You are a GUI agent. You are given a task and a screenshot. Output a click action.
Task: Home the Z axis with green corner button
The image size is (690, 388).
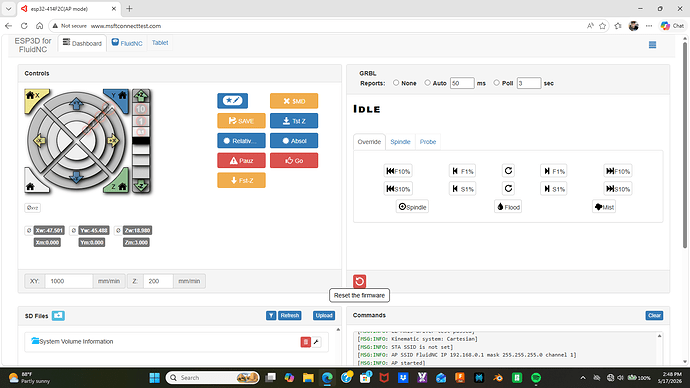(x=119, y=184)
